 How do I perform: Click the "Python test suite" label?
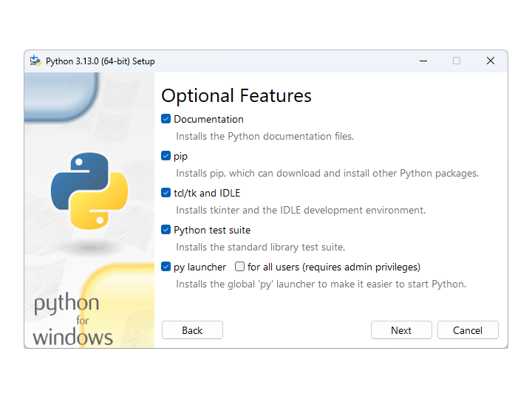click(x=212, y=231)
